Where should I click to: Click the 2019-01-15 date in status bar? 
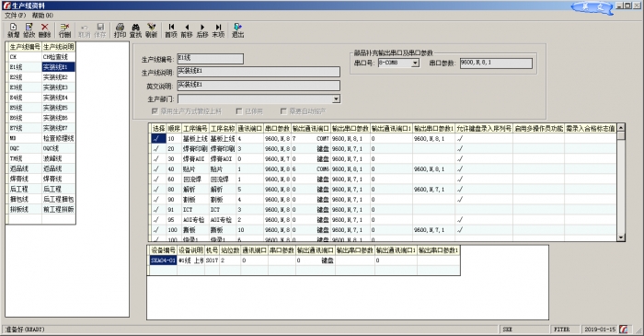click(600, 330)
